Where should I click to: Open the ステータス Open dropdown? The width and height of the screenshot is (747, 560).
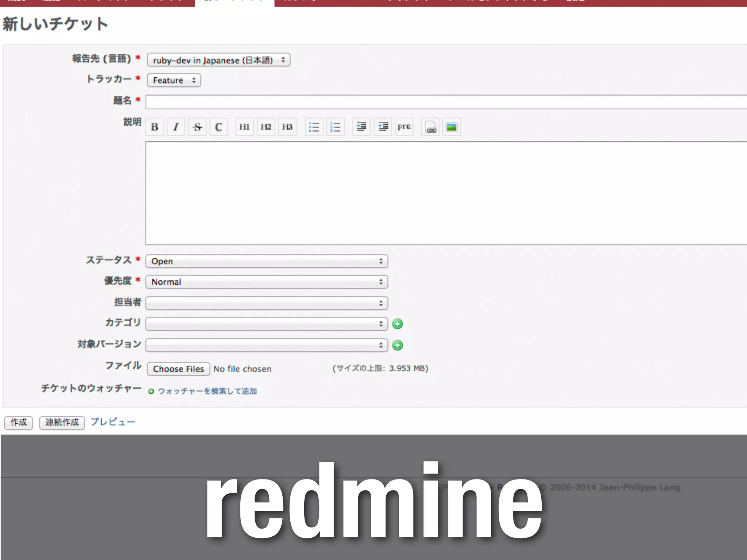(267, 261)
